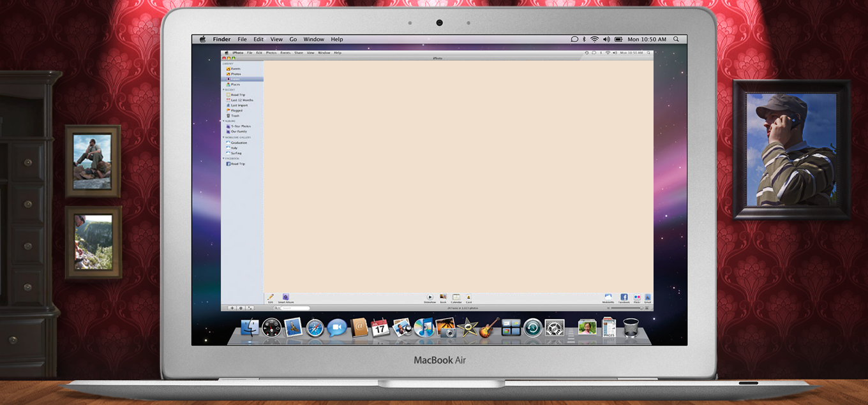Screen dimensions: 868x405
Task: Open the Calendar project icon
Action: (x=456, y=297)
